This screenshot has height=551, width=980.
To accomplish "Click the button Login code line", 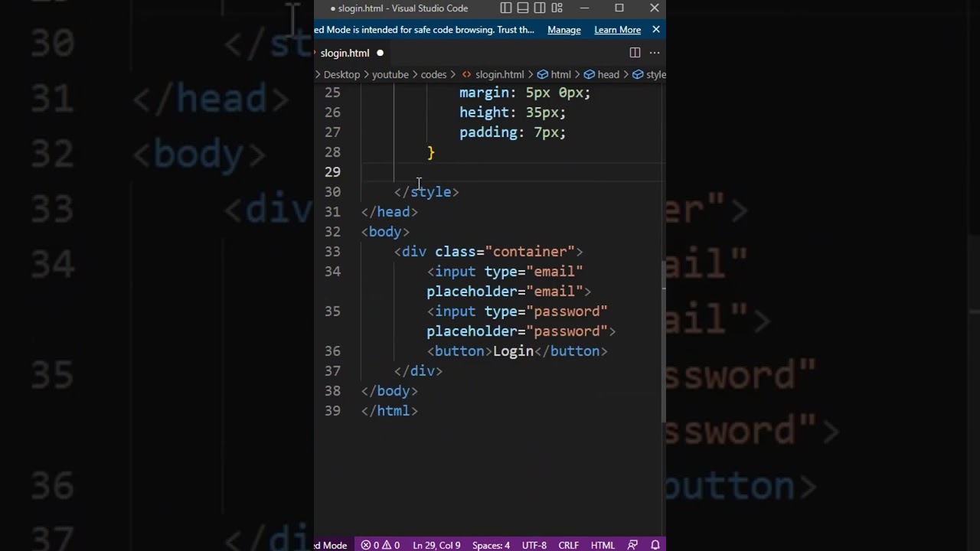I will pos(518,350).
